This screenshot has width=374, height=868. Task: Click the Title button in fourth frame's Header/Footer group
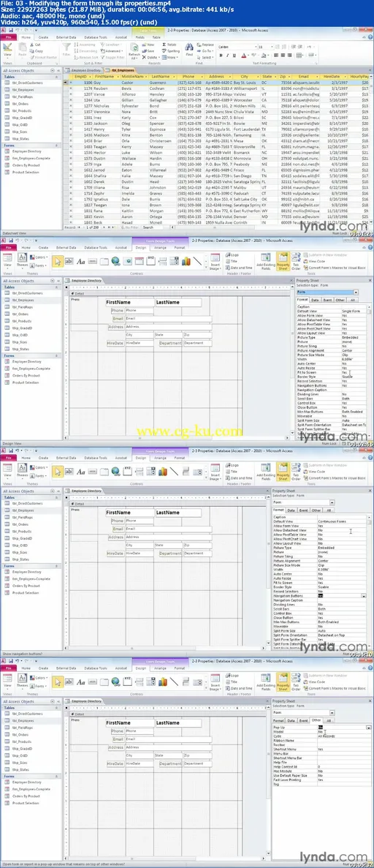pyautogui.click(x=230, y=682)
